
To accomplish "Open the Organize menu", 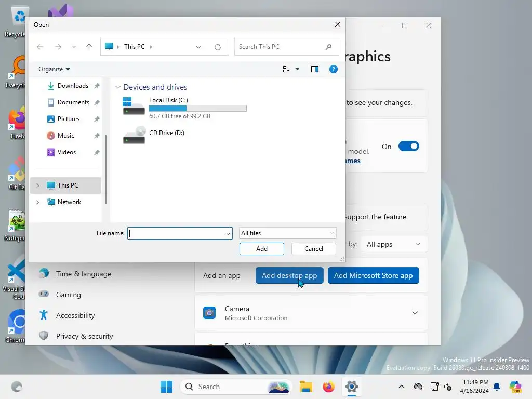I will click(54, 69).
